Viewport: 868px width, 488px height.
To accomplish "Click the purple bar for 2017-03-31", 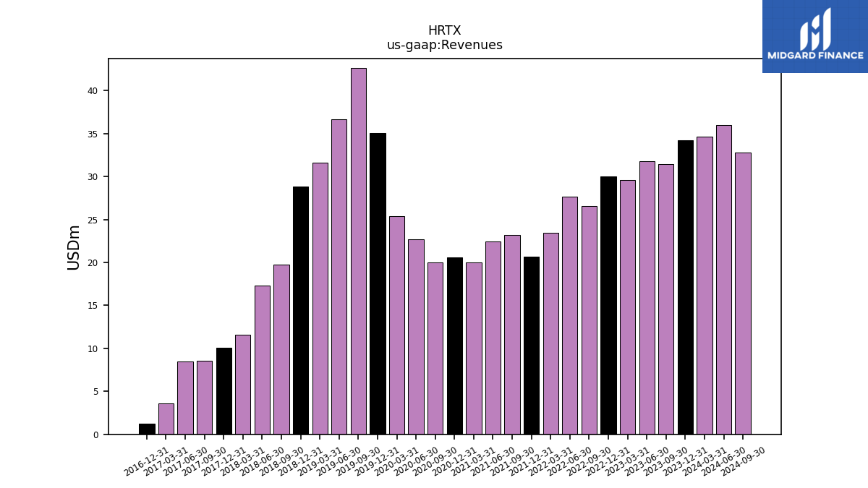I will pyautogui.click(x=166, y=419).
